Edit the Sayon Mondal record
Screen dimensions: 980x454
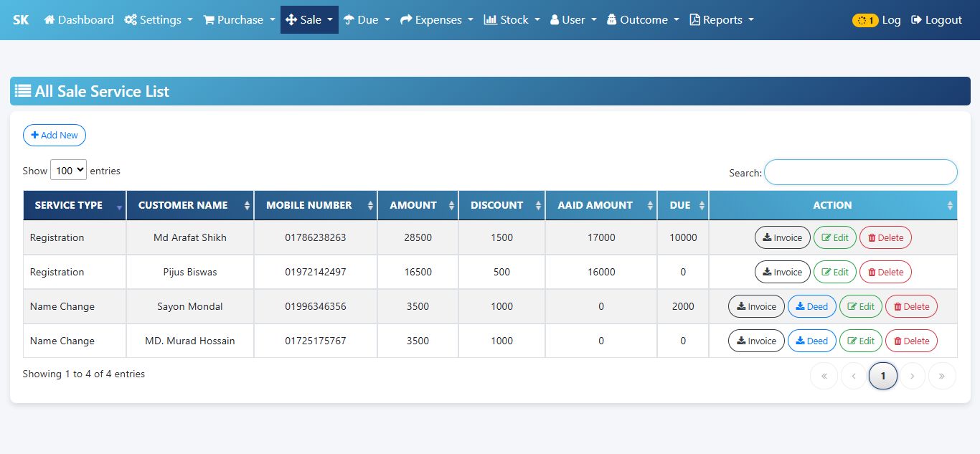click(861, 306)
